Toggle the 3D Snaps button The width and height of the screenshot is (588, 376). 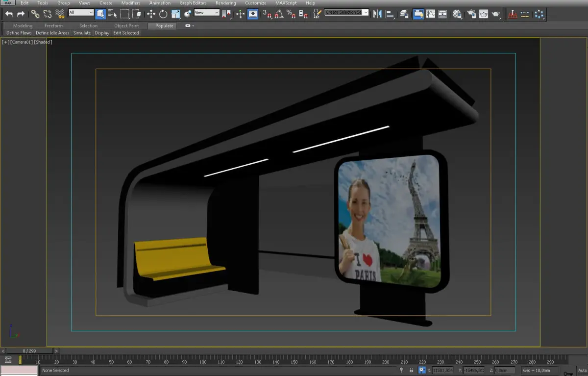click(267, 14)
